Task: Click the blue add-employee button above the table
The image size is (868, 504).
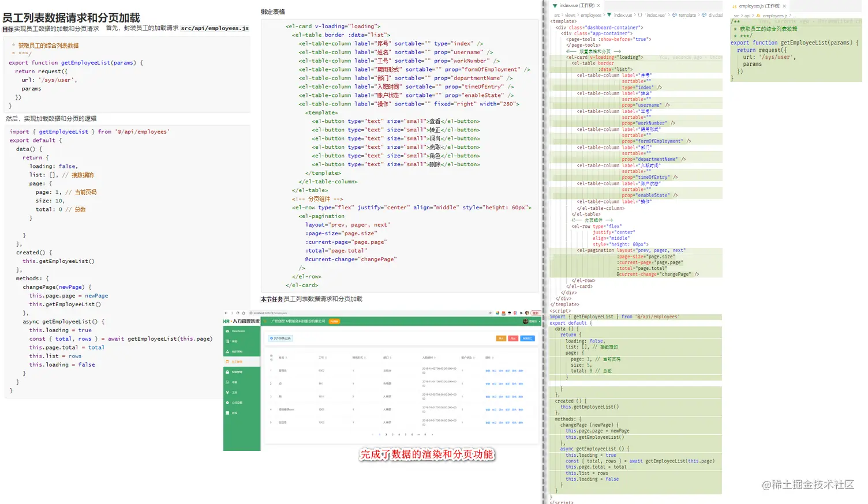Action: click(527, 338)
